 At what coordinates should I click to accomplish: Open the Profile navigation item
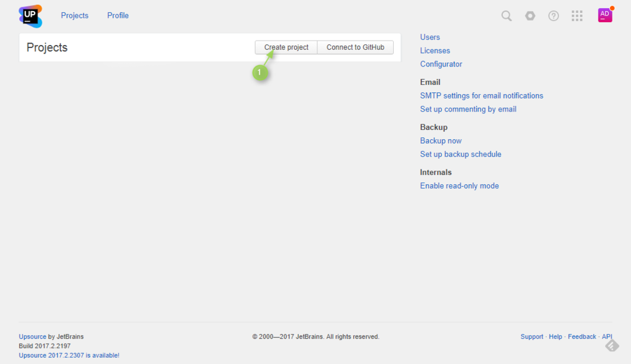118,15
